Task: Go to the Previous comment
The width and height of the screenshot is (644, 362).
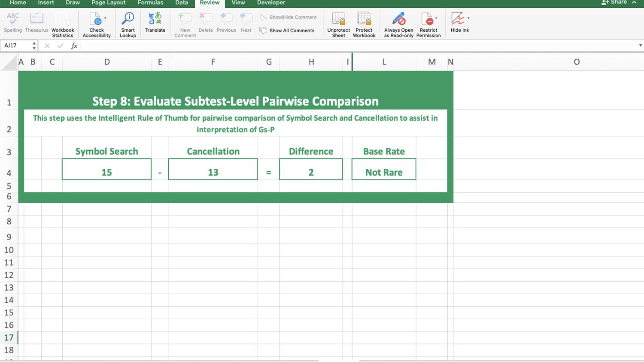Action: pos(226,23)
